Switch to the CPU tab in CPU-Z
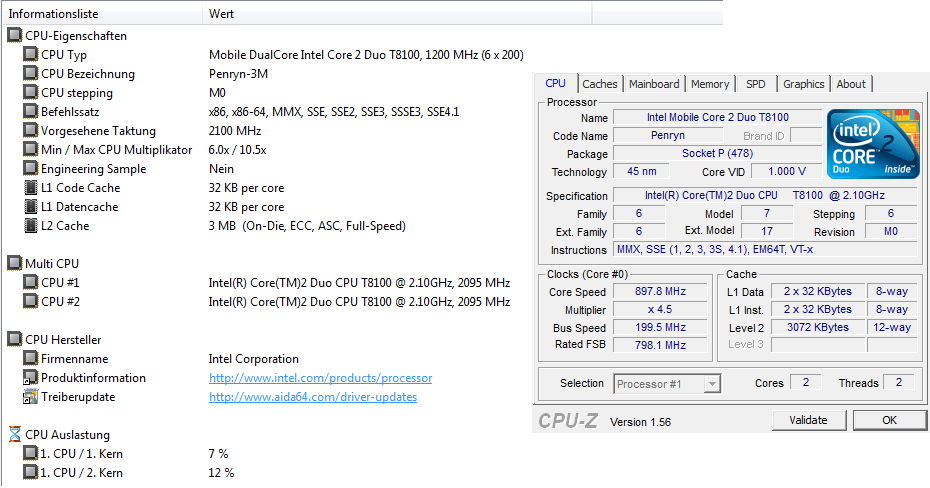Screen dimensions: 930x488 click(x=555, y=84)
